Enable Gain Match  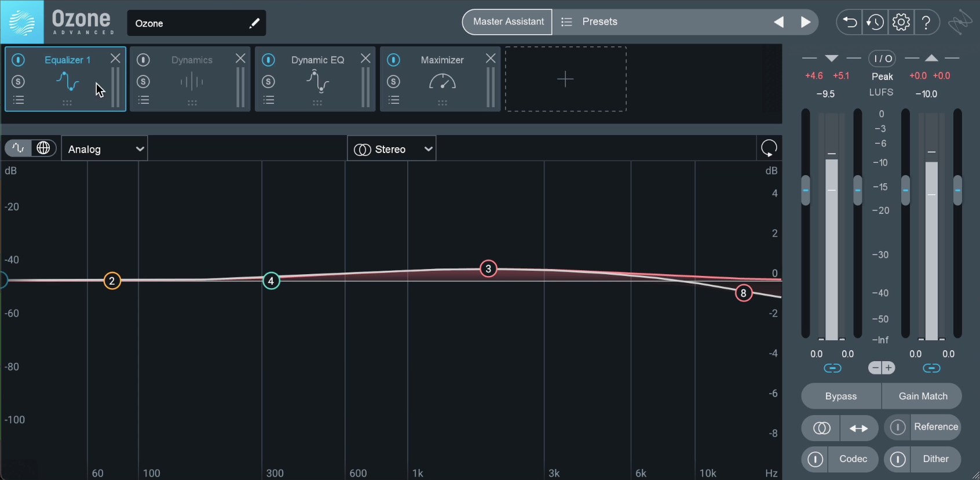point(923,396)
